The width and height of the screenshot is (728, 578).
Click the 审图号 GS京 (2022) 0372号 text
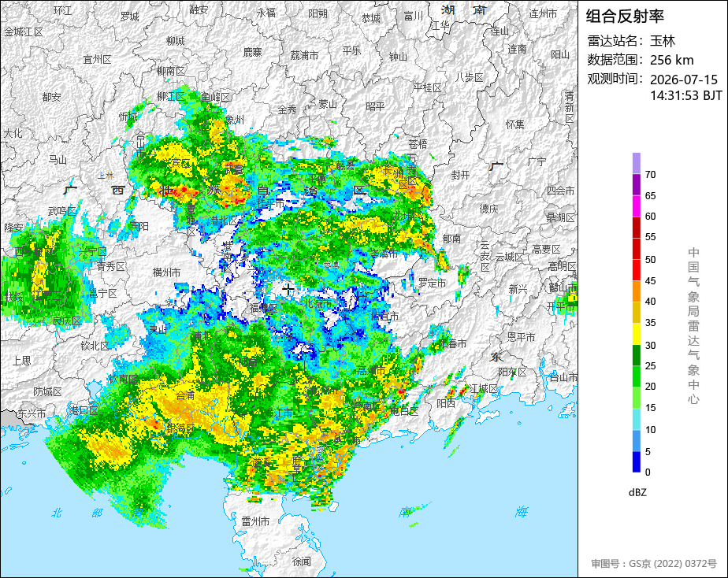click(654, 564)
